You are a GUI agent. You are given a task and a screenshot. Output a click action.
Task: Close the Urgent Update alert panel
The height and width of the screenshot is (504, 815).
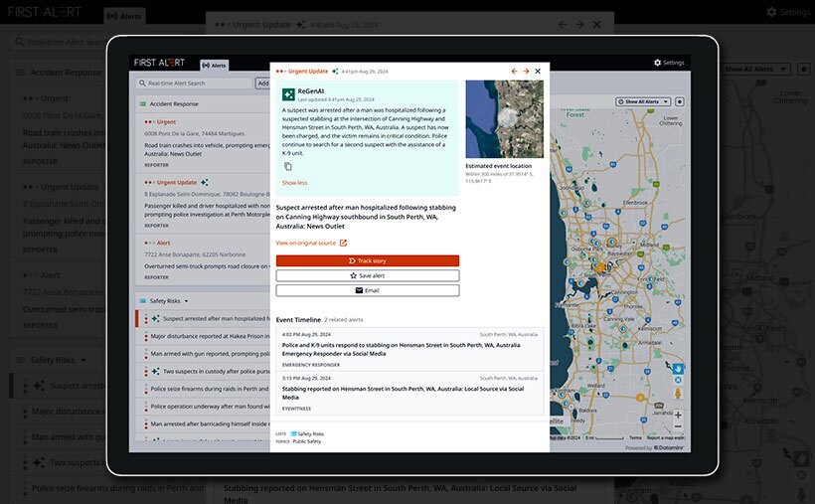[x=538, y=72]
